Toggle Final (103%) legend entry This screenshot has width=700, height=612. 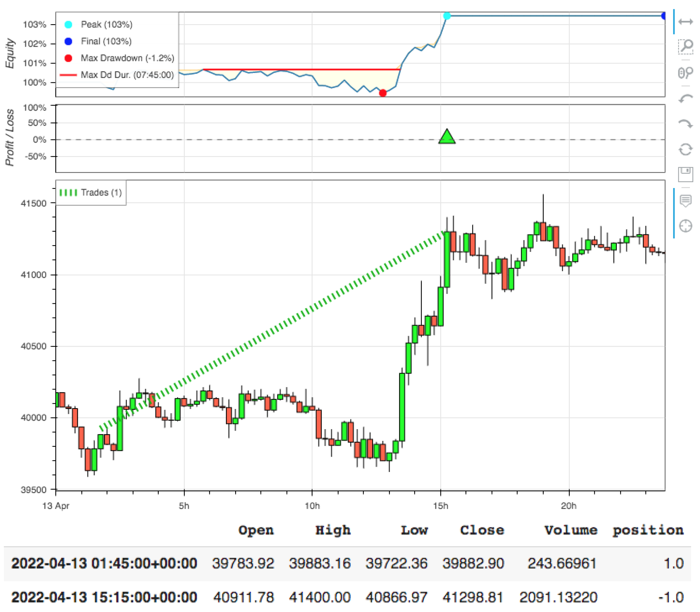[x=106, y=41]
